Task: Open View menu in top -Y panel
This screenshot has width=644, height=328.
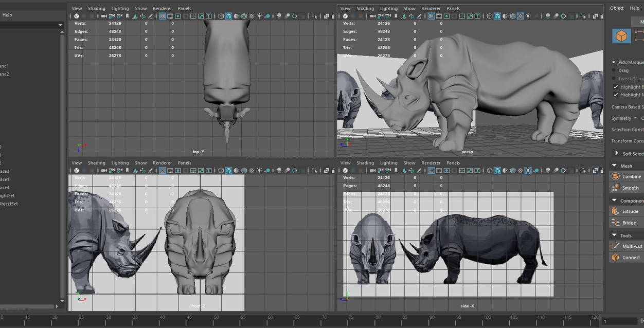Action: click(77, 8)
